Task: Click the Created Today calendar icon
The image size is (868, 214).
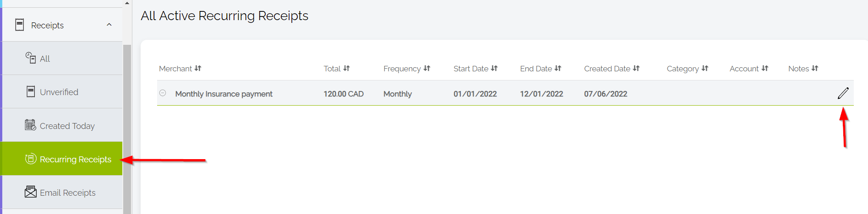Action: pos(31,125)
